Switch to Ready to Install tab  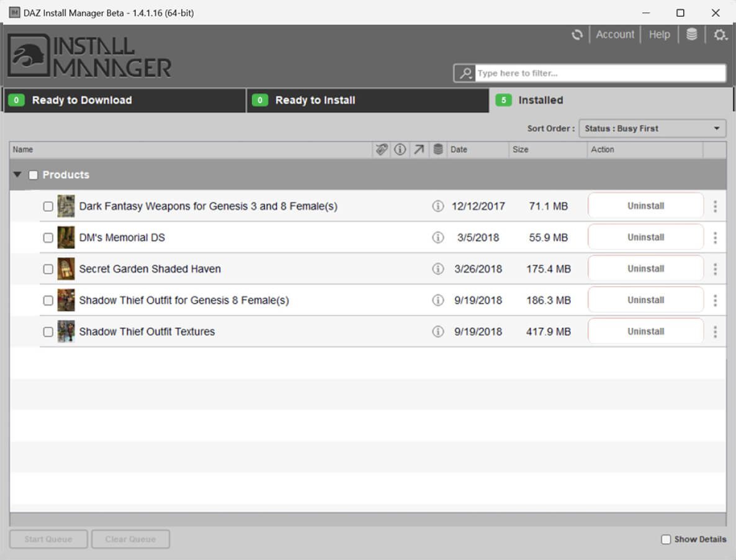pyautogui.click(x=367, y=100)
